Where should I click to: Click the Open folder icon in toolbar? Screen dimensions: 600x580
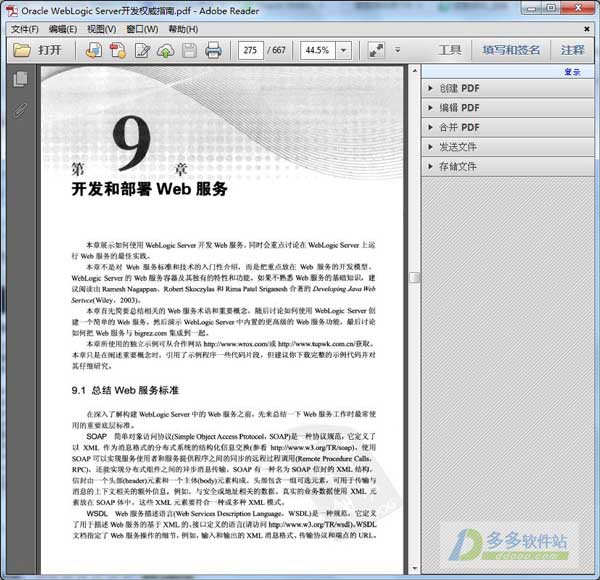[x=22, y=50]
